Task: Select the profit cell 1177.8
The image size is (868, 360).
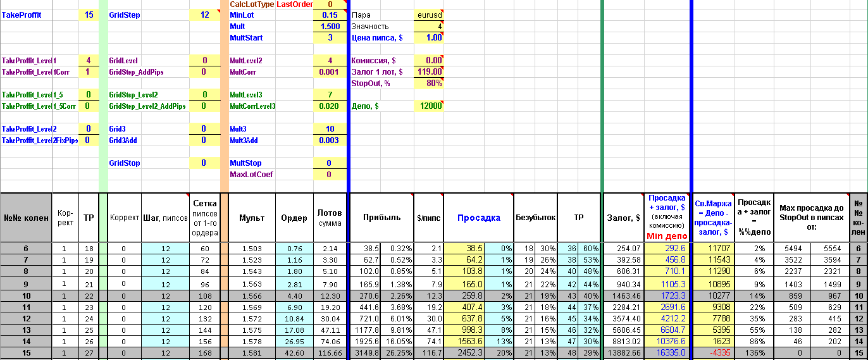Action: [x=366, y=330]
